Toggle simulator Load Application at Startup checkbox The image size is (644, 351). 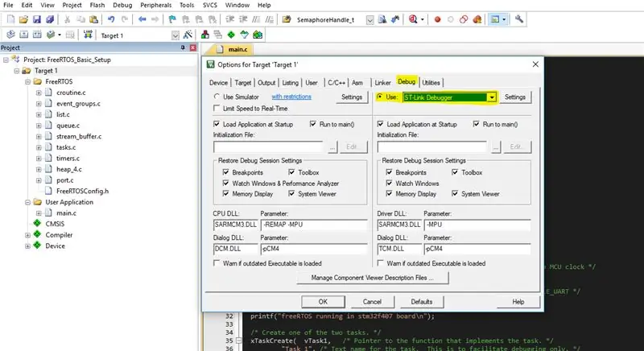click(217, 124)
